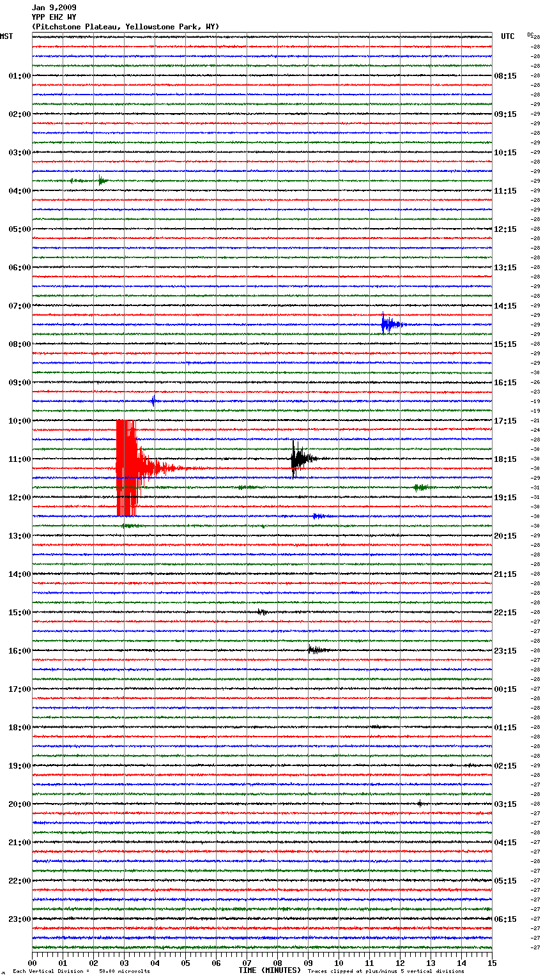Click the 23:15 UTC time label
This screenshot has width=543, height=980.
tap(505, 651)
